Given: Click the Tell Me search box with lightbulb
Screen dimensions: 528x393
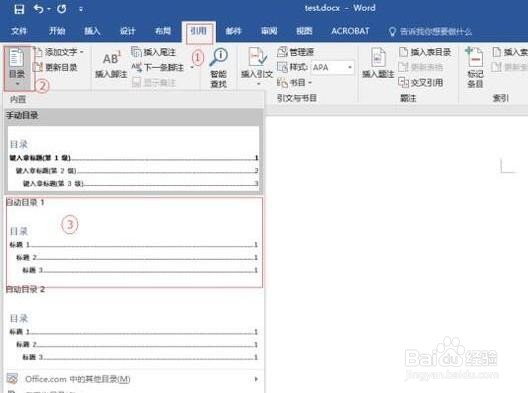Looking at the screenshot, I should [430, 32].
